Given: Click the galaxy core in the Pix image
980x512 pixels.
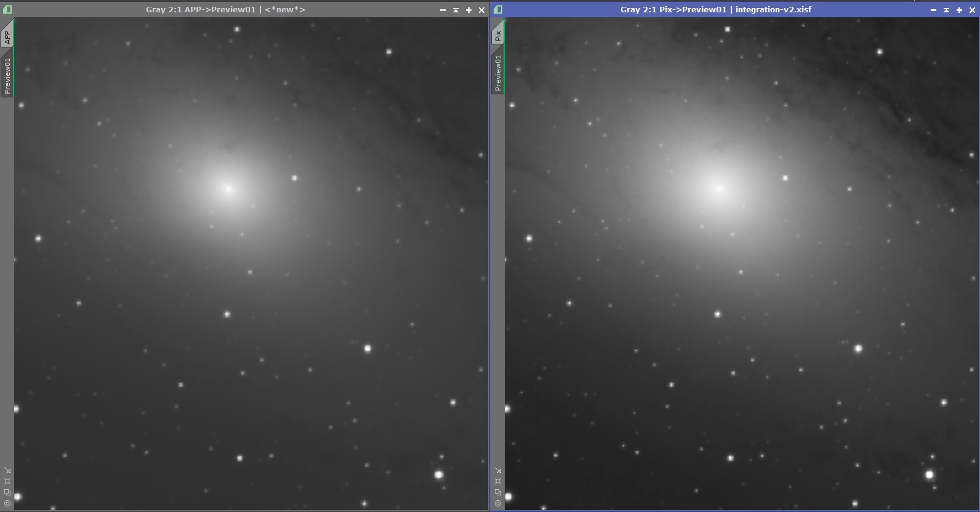Looking at the screenshot, I should point(718,188).
